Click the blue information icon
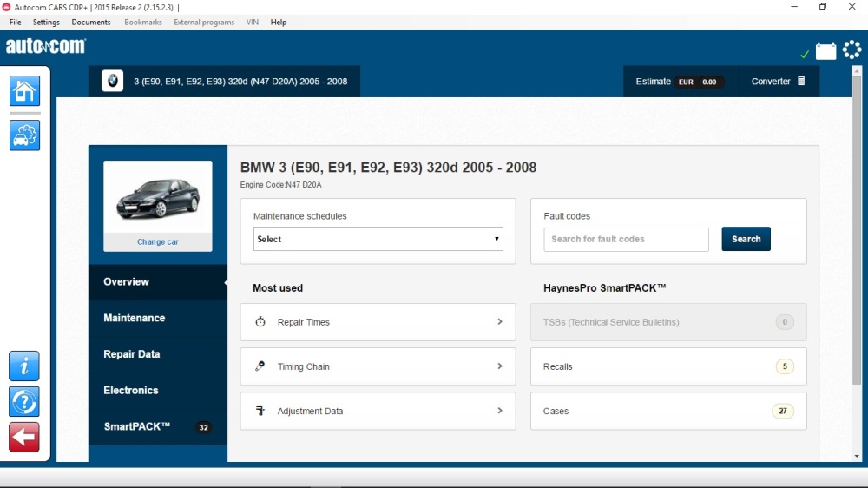Viewport: 868px width, 488px height. 24,366
